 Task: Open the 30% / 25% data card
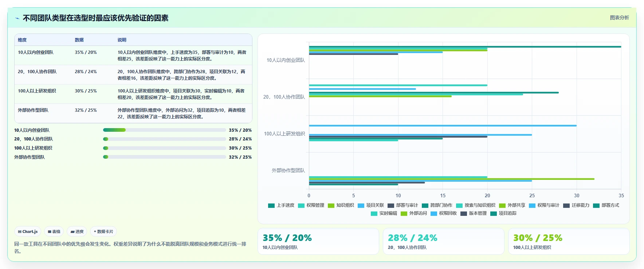[x=569, y=241]
